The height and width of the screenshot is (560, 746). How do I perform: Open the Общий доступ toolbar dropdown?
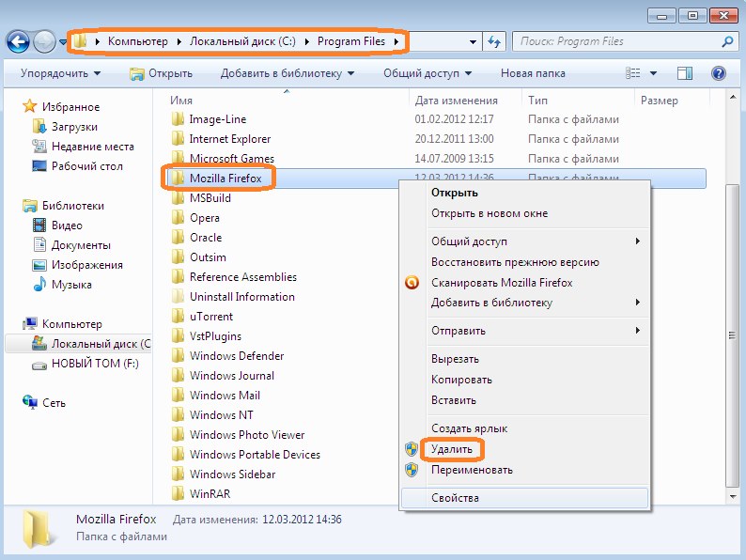[x=427, y=73]
